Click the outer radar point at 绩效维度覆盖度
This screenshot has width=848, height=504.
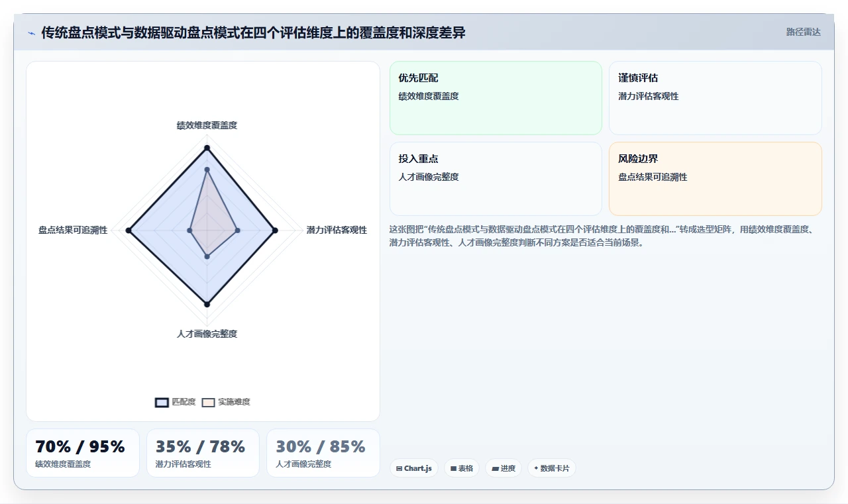[x=207, y=147]
